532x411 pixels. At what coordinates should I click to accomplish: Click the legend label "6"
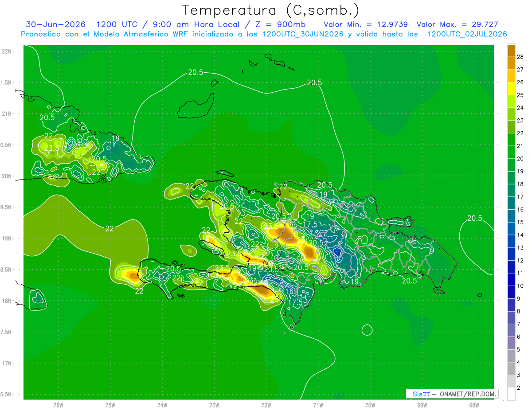519,337
